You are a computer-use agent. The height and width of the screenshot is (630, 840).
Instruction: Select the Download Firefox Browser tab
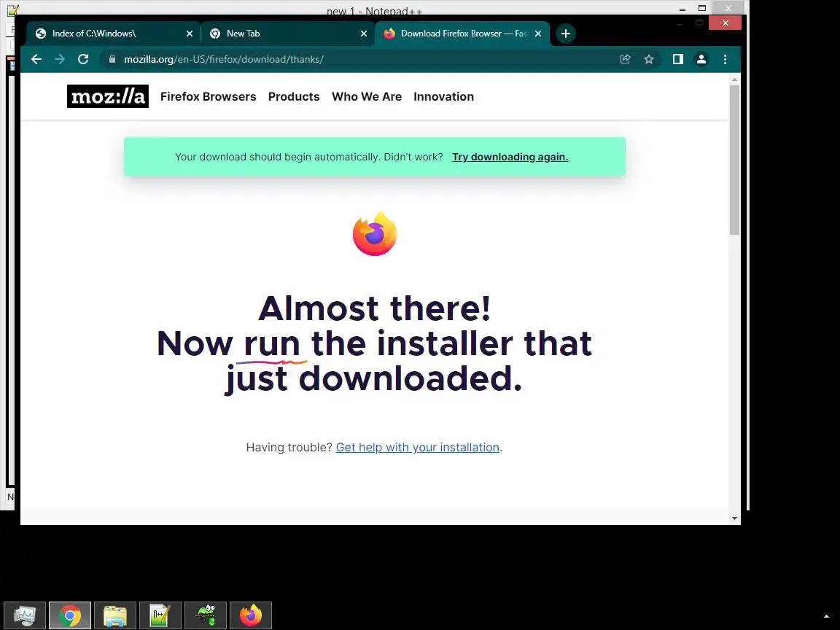462,34
